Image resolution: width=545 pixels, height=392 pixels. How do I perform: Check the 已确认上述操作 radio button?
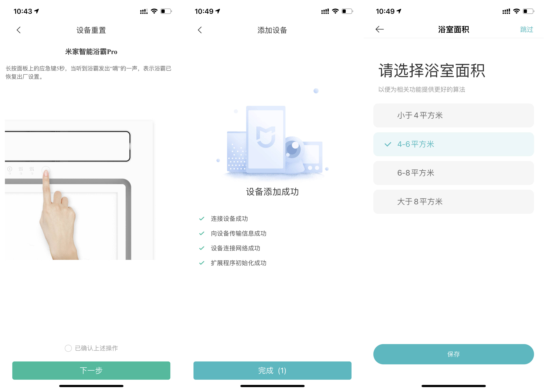[68, 348]
